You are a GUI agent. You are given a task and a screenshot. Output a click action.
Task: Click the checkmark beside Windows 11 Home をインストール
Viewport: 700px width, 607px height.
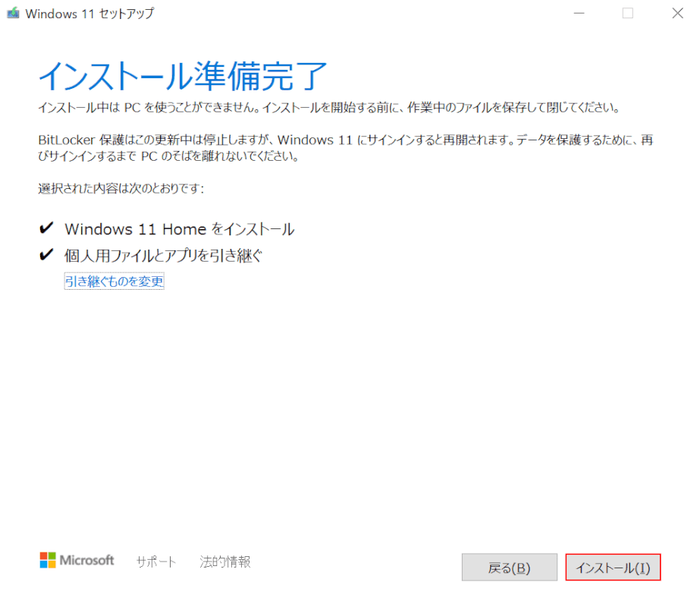[46, 228]
